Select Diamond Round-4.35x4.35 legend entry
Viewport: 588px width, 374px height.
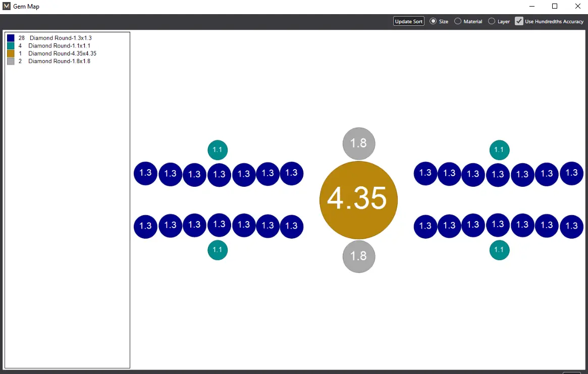(62, 54)
